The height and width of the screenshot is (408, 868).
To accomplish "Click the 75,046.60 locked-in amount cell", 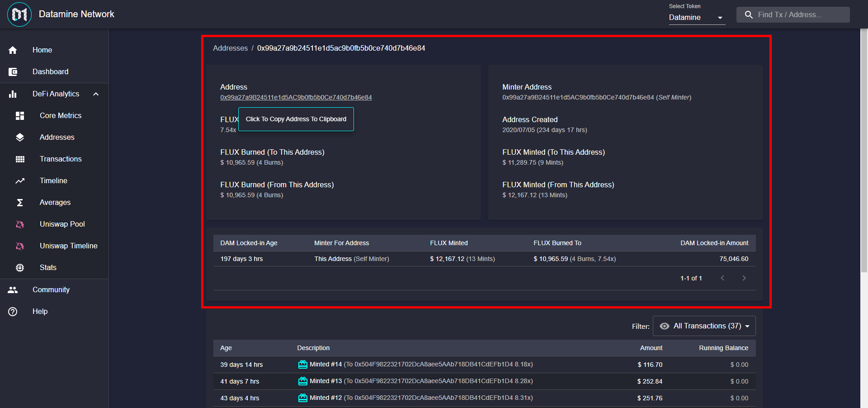I will click(734, 259).
